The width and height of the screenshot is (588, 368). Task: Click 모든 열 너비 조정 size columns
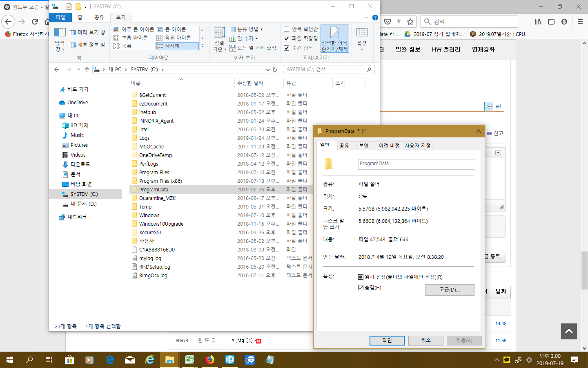coord(253,48)
